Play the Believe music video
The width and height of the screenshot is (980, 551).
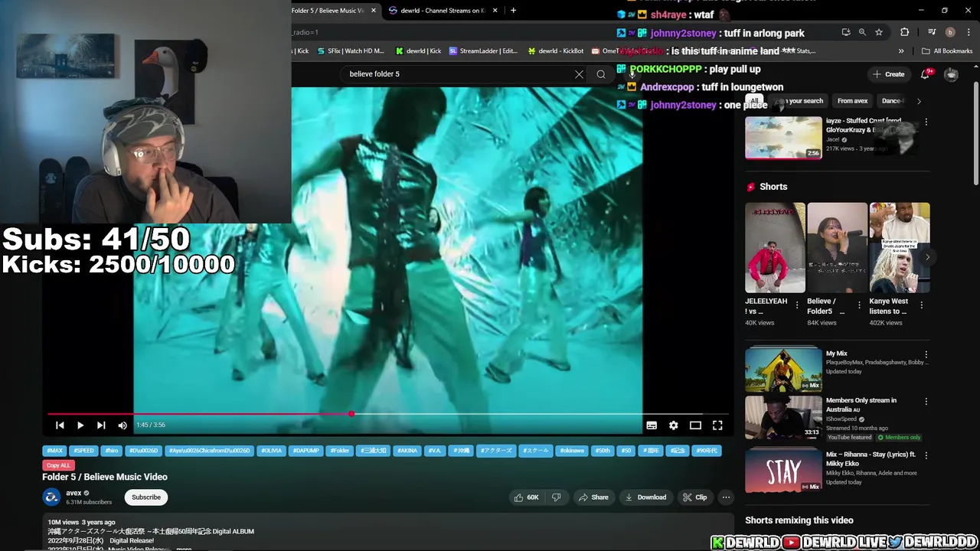point(80,425)
